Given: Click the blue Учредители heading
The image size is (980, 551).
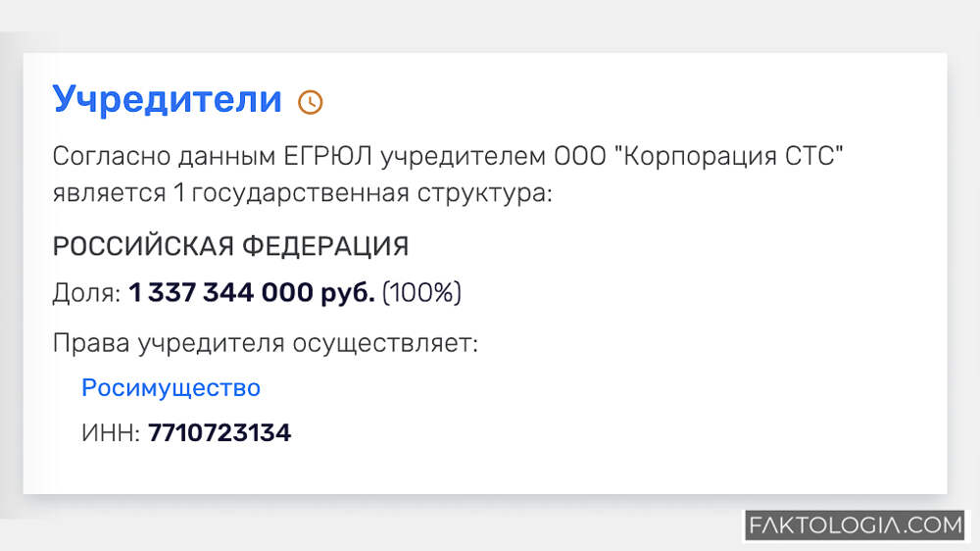Looking at the screenshot, I should [167, 99].
